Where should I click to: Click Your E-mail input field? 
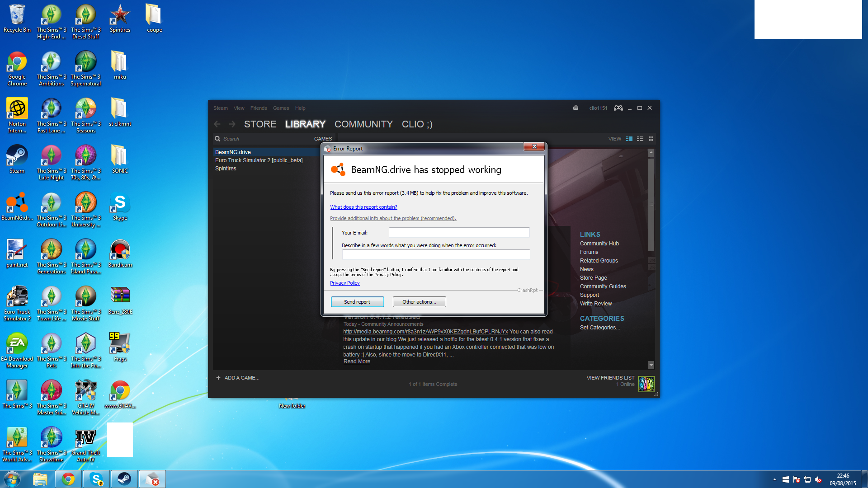pos(459,233)
